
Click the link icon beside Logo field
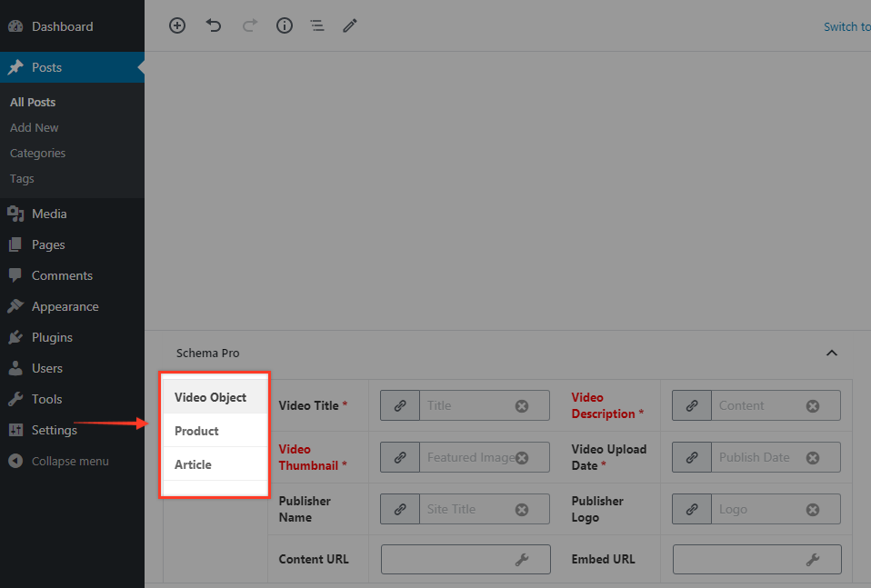tap(692, 509)
